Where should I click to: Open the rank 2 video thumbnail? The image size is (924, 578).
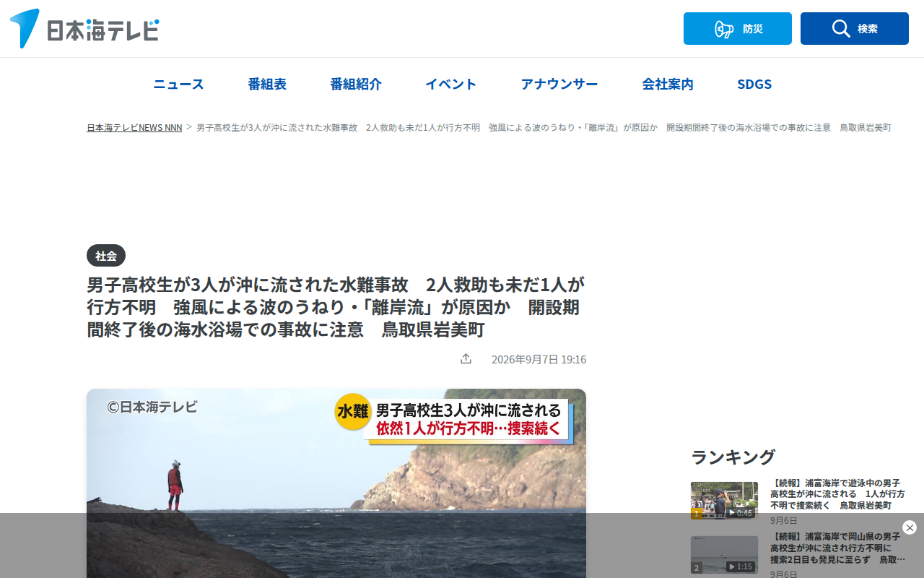(724, 555)
